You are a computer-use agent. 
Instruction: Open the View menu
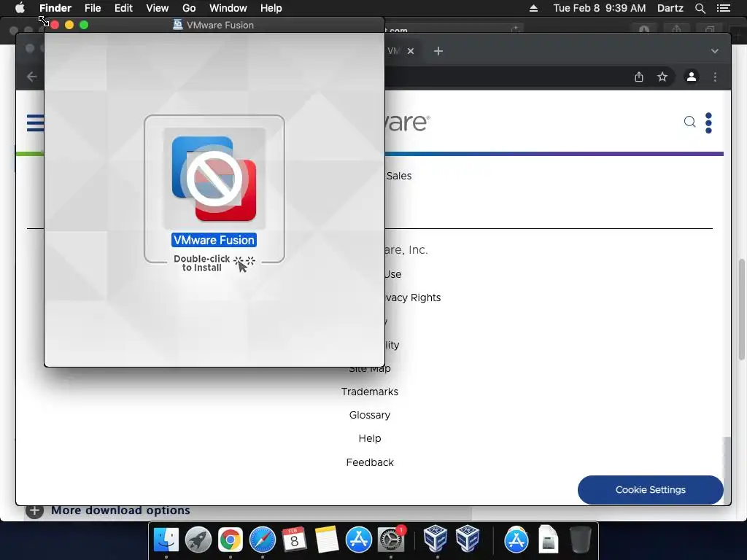158,8
